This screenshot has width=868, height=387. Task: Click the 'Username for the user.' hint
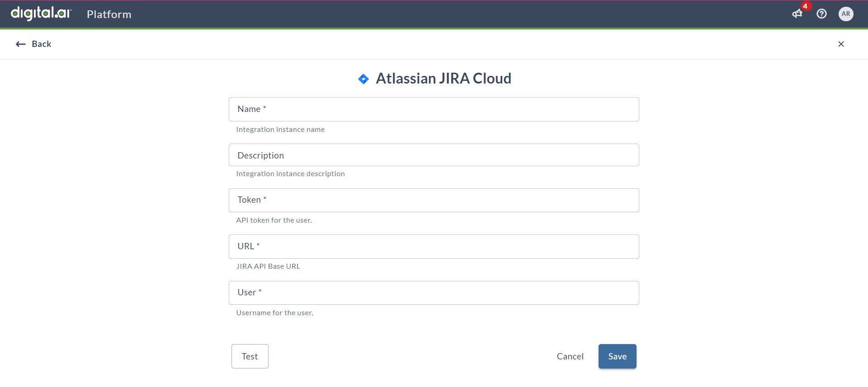point(274,313)
